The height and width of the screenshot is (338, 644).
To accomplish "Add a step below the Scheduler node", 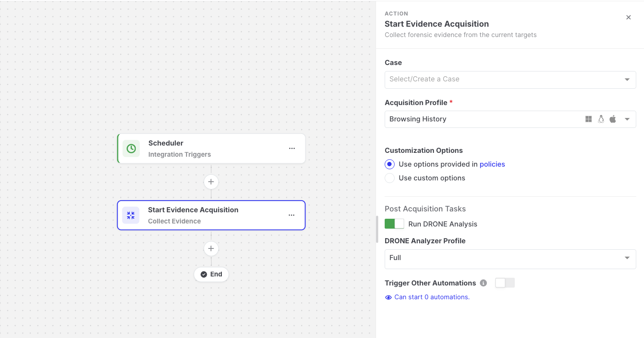I will point(211,182).
